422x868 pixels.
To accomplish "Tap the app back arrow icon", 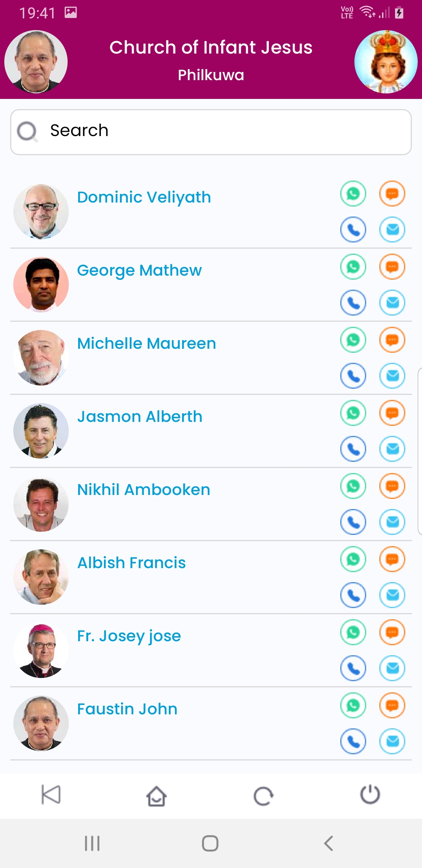I will click(51, 794).
